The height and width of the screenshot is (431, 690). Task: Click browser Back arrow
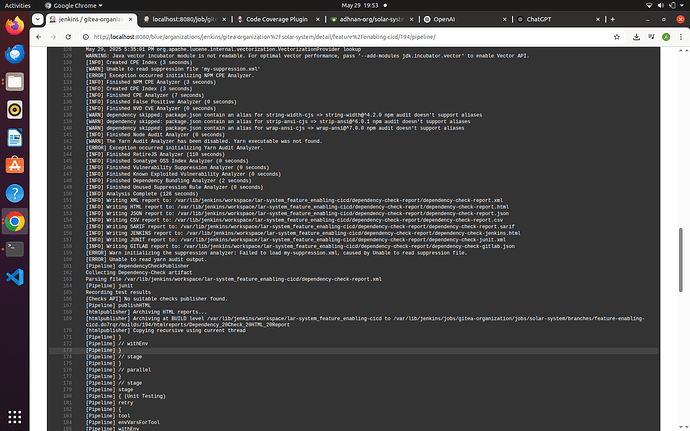[x=39, y=37]
